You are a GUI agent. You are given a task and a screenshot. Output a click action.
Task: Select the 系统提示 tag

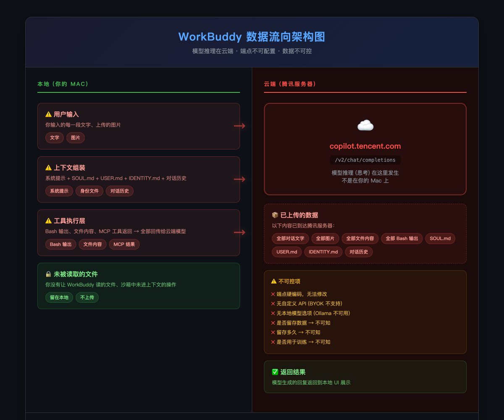(x=59, y=191)
